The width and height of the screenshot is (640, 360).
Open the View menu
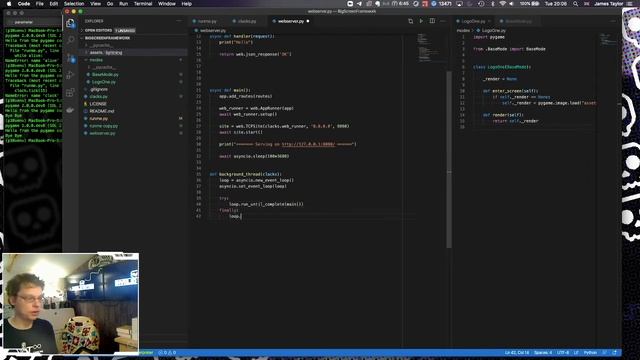[96, 4]
